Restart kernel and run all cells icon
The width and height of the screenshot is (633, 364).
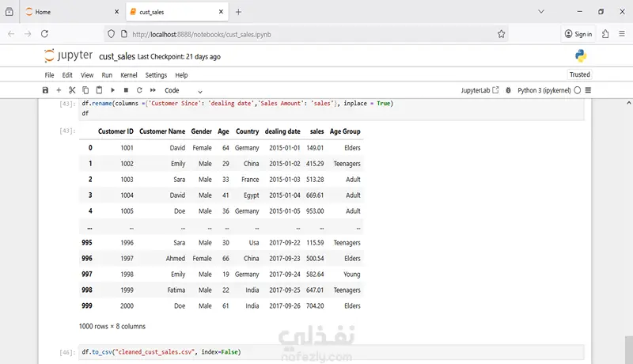coord(153,90)
